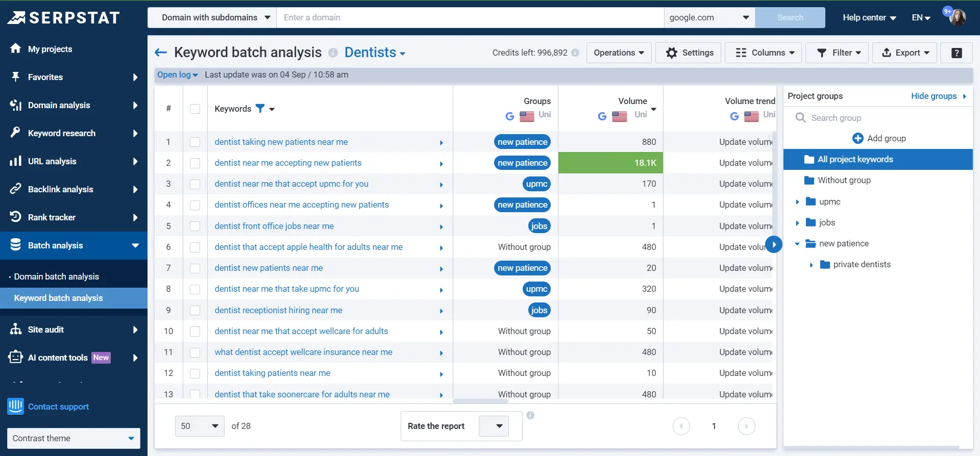Open the Dentists project dropdown

coord(375,53)
